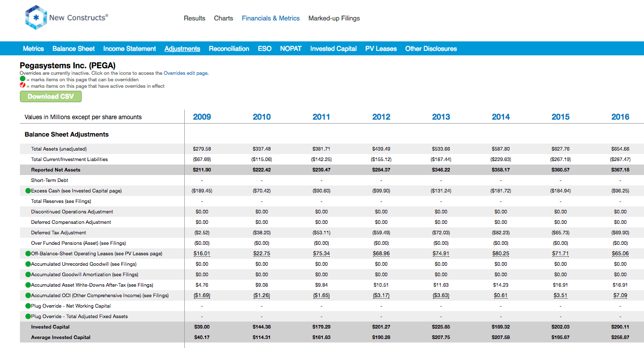Click override dot for Plug Override - Net Working Capital
This screenshot has height=348, width=644.
click(x=28, y=306)
